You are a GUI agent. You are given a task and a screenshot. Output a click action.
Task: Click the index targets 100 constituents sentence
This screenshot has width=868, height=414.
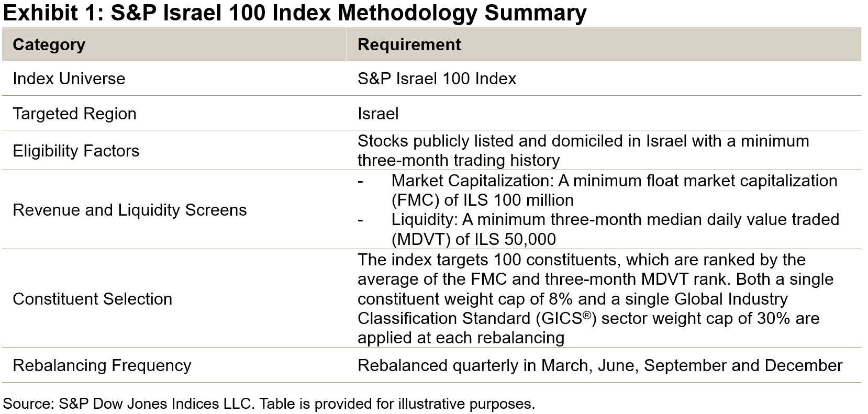point(581,260)
